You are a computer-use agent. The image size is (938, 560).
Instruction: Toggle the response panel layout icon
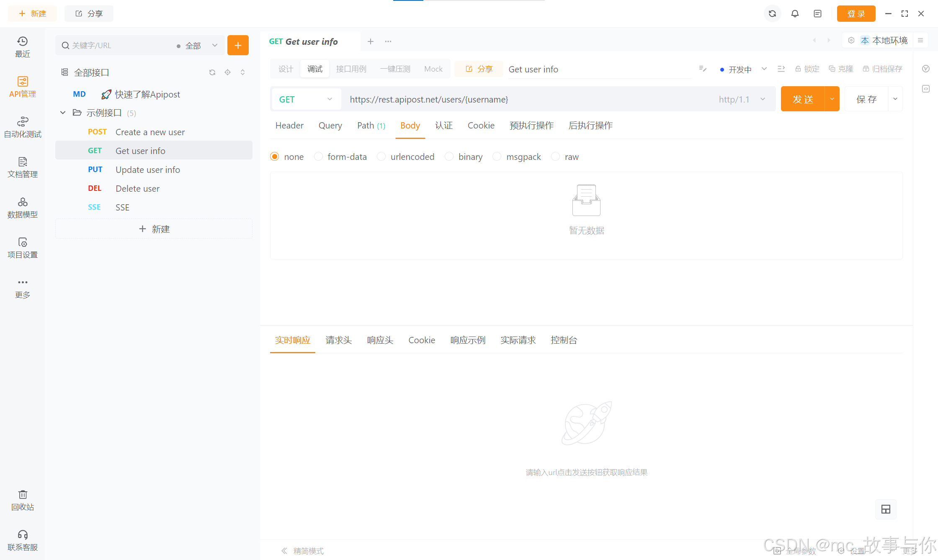(886, 509)
